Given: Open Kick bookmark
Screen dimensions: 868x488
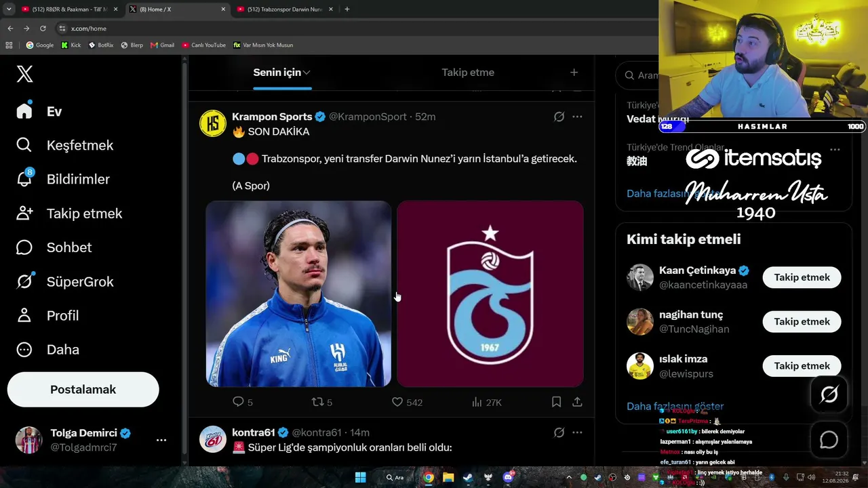Looking at the screenshot, I should (71, 45).
